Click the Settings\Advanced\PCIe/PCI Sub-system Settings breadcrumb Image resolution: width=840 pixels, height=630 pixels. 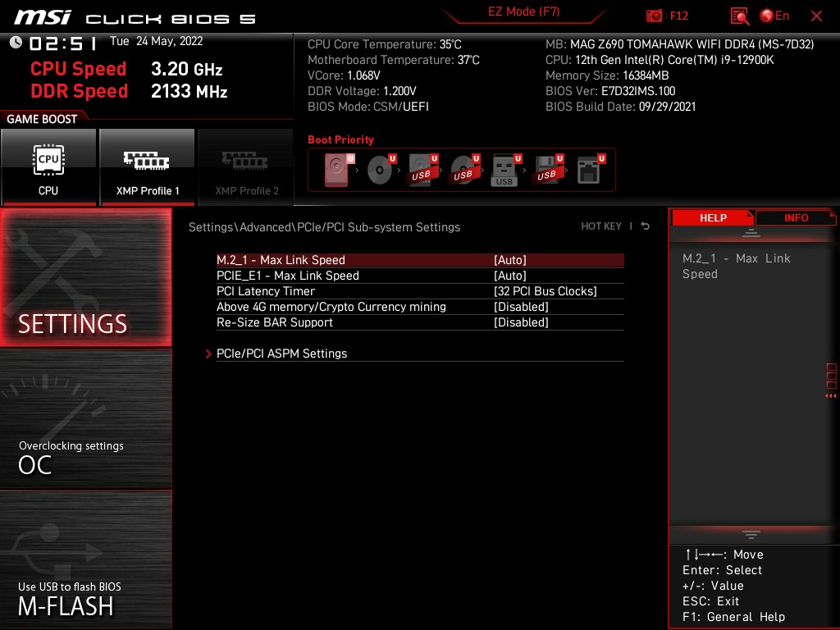pos(324,227)
